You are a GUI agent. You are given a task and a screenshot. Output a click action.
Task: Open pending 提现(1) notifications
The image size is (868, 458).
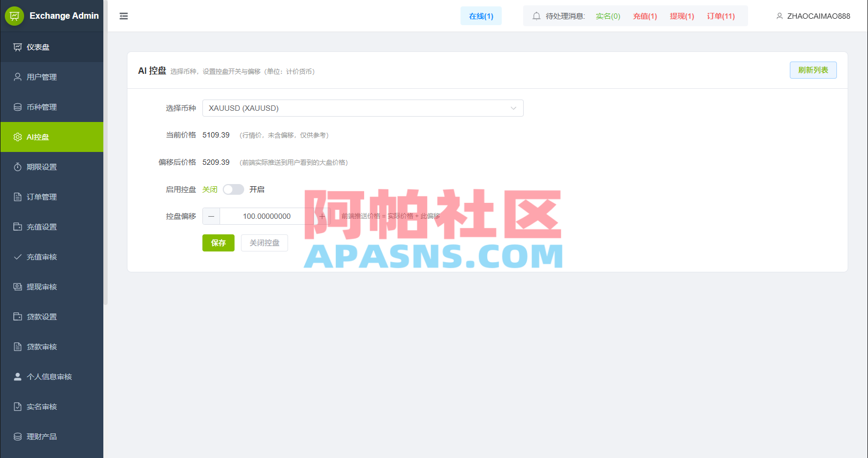tap(682, 16)
